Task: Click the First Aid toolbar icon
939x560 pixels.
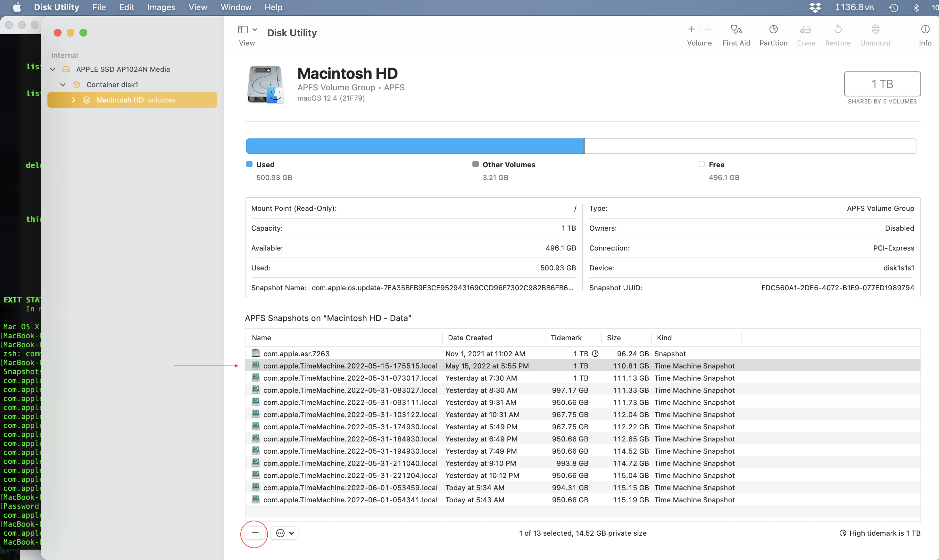Action: (736, 29)
